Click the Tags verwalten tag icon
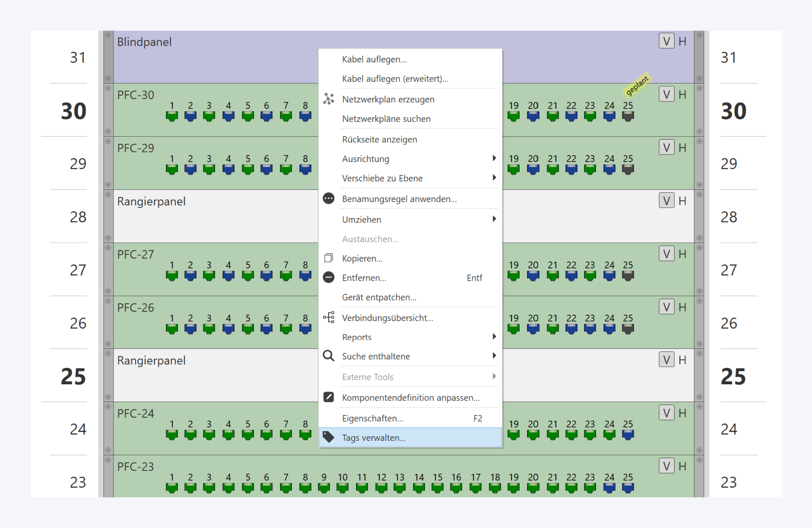The image size is (812, 528). 329,437
